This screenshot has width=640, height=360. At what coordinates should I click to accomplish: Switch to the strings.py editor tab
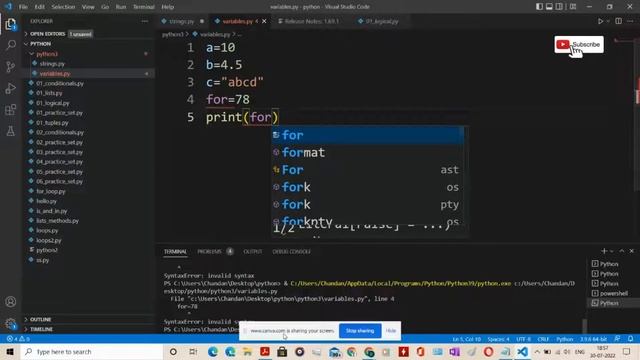pyautogui.click(x=182, y=21)
